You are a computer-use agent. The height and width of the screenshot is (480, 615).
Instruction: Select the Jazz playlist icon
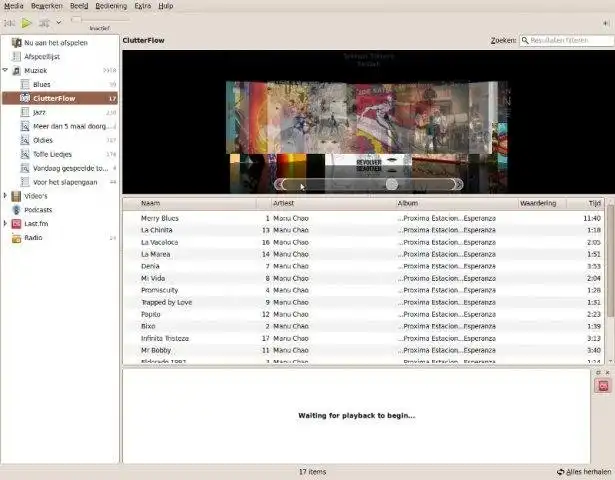point(25,112)
